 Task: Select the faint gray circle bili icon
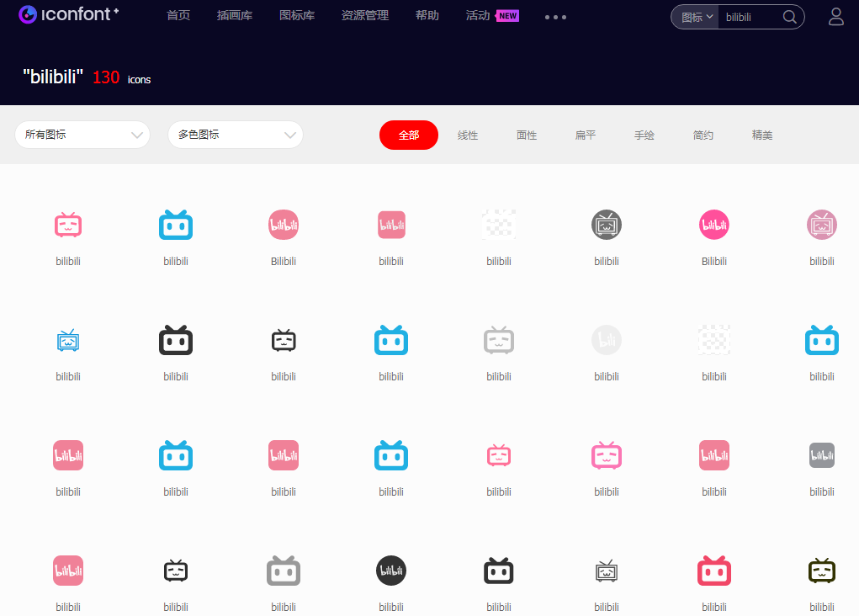[x=607, y=340]
